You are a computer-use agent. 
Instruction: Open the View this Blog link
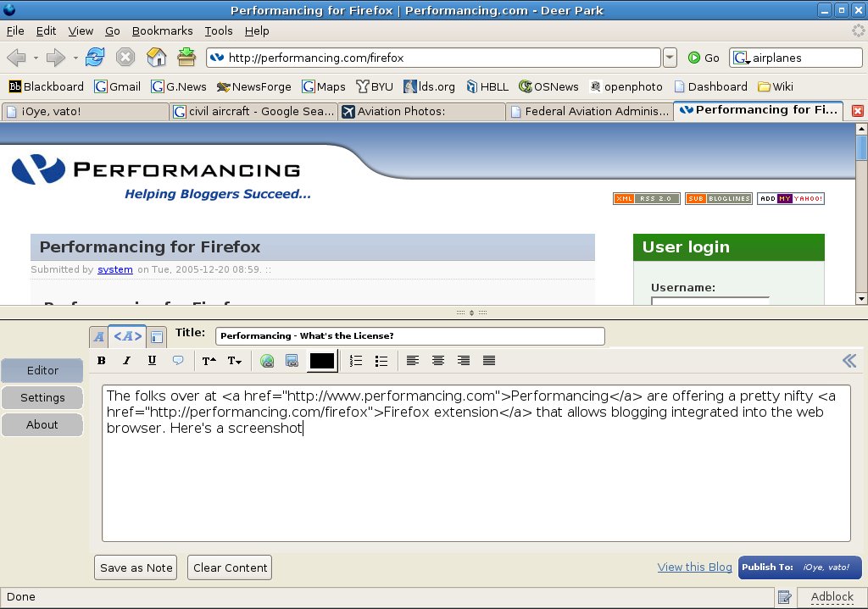(x=694, y=567)
